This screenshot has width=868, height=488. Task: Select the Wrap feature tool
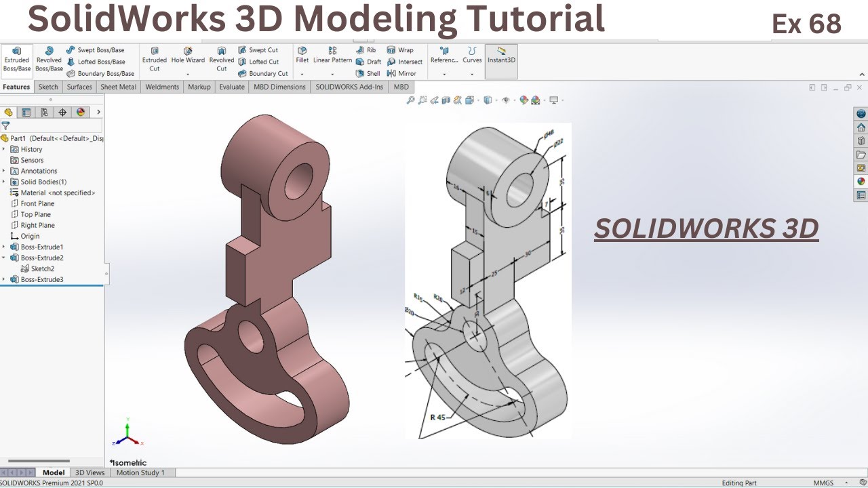400,50
